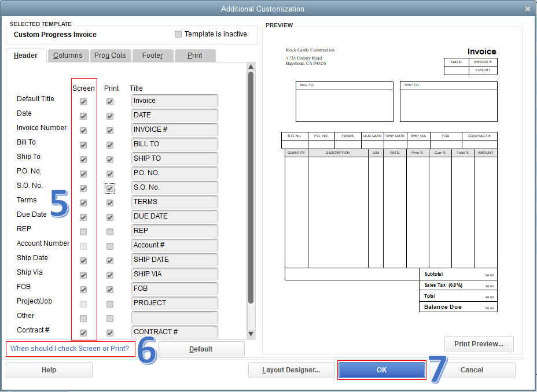Enable Print for Account Number

click(109, 246)
